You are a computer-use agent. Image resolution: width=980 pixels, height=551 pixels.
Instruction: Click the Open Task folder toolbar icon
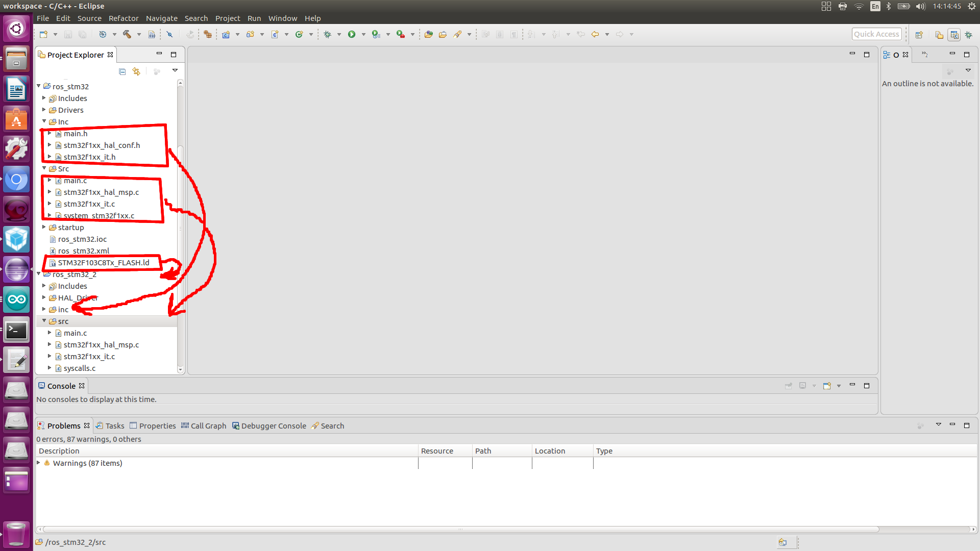pos(443,34)
